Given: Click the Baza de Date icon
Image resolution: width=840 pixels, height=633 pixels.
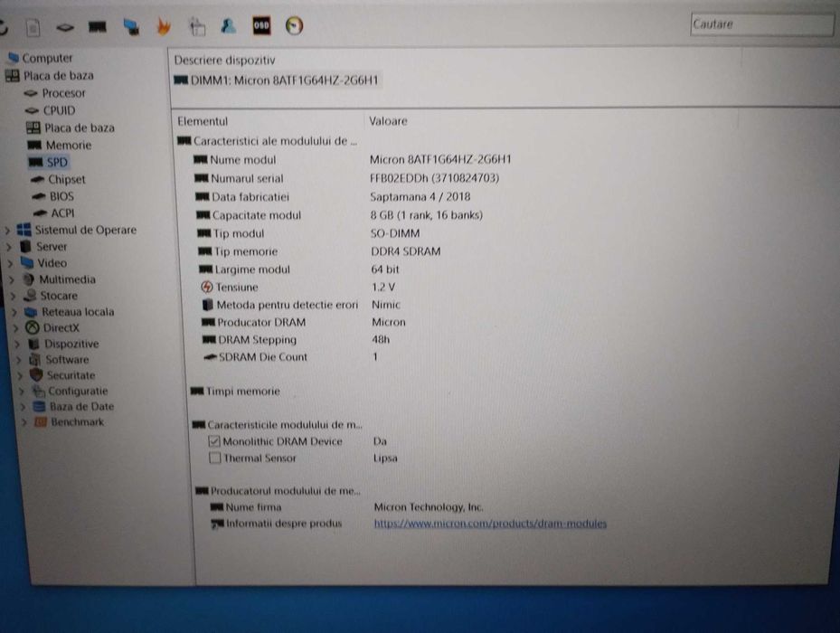Looking at the screenshot, I should pyautogui.click(x=39, y=406).
